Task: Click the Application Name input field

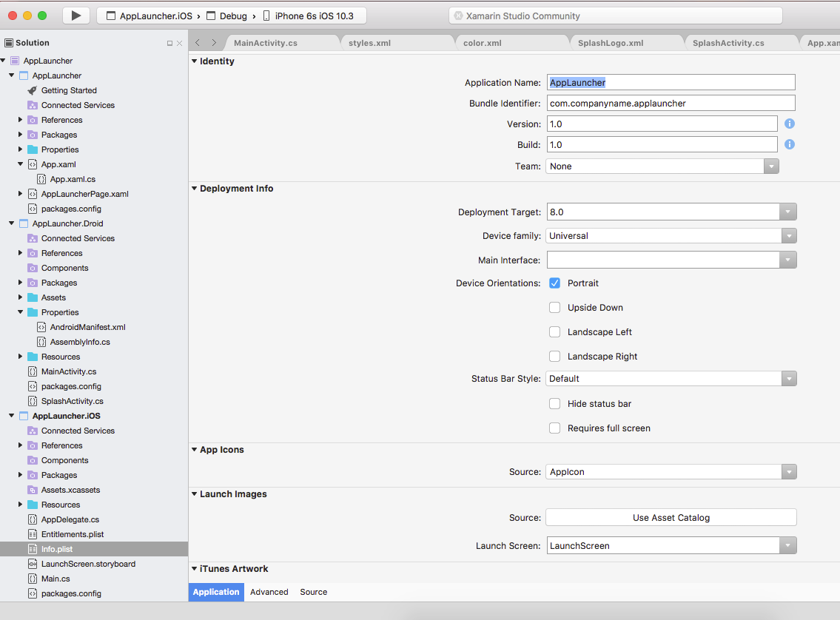Action: (671, 82)
